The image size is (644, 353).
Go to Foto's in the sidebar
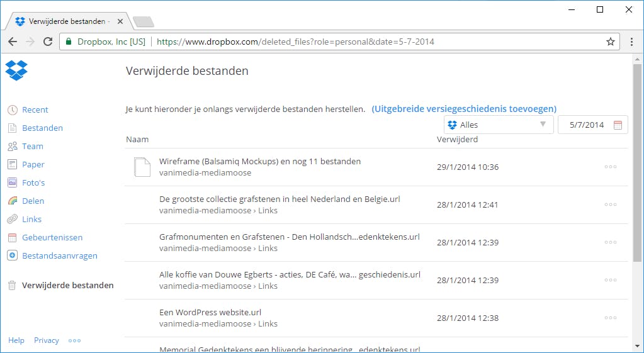(x=33, y=182)
